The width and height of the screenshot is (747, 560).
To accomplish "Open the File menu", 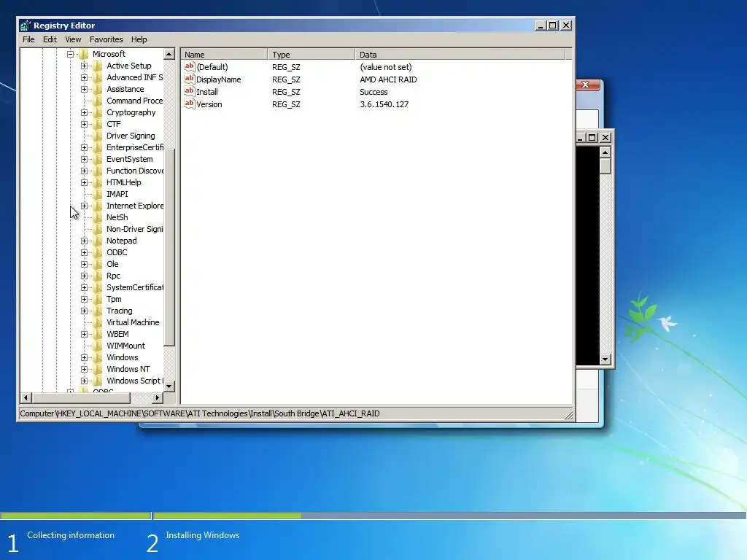I will 28,39.
